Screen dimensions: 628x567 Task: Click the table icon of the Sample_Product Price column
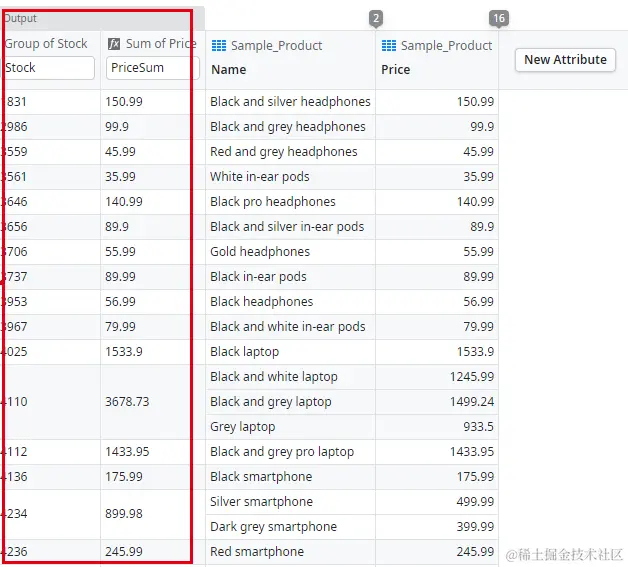[x=388, y=46]
